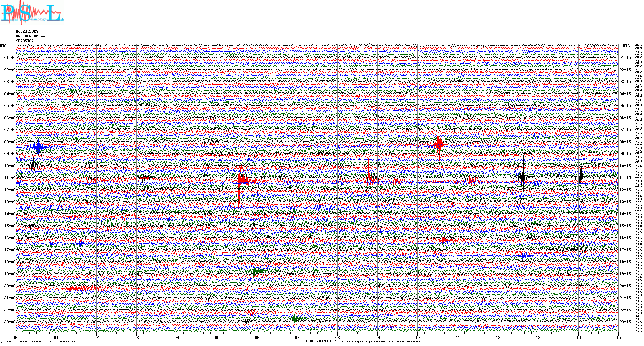
Task: Select the 11:15 hour label on right
Action: (625, 178)
